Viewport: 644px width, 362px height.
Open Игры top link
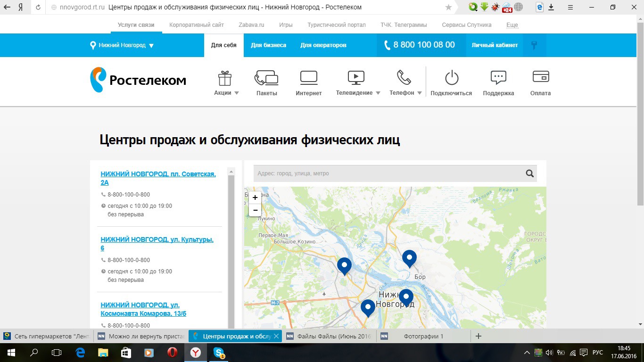[x=286, y=25]
